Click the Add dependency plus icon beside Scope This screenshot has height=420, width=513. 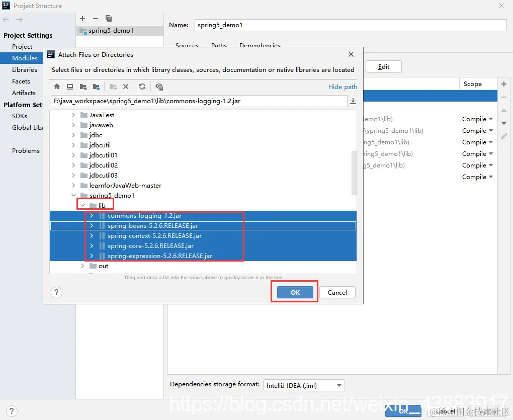coord(504,84)
